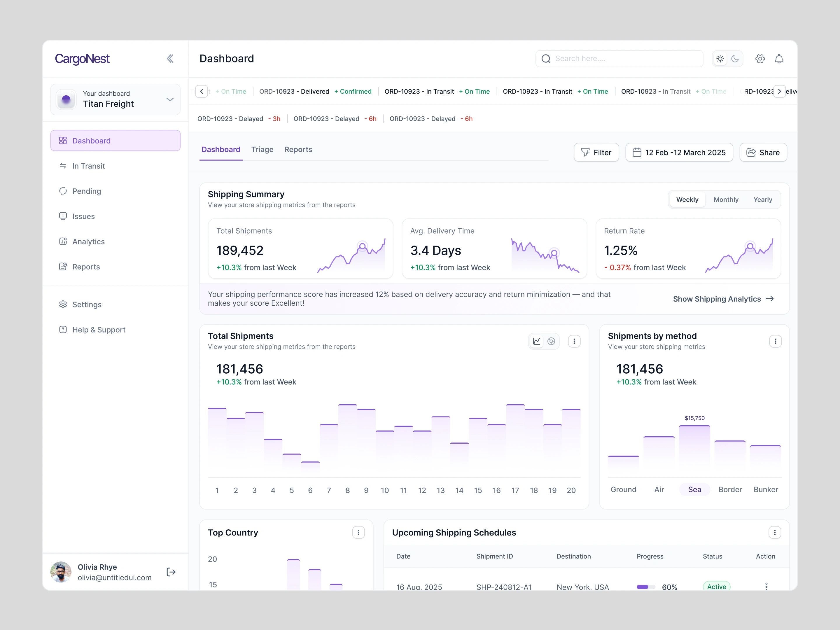Collapse the sidebar with double chevron icon

tap(170, 59)
